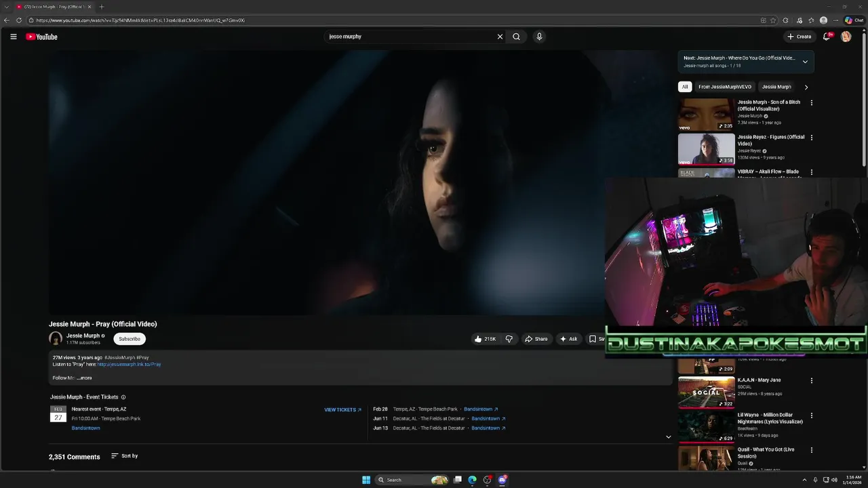868x488 pixels.
Task: Open Edge Settings and more menu
Action: click(x=836, y=20)
